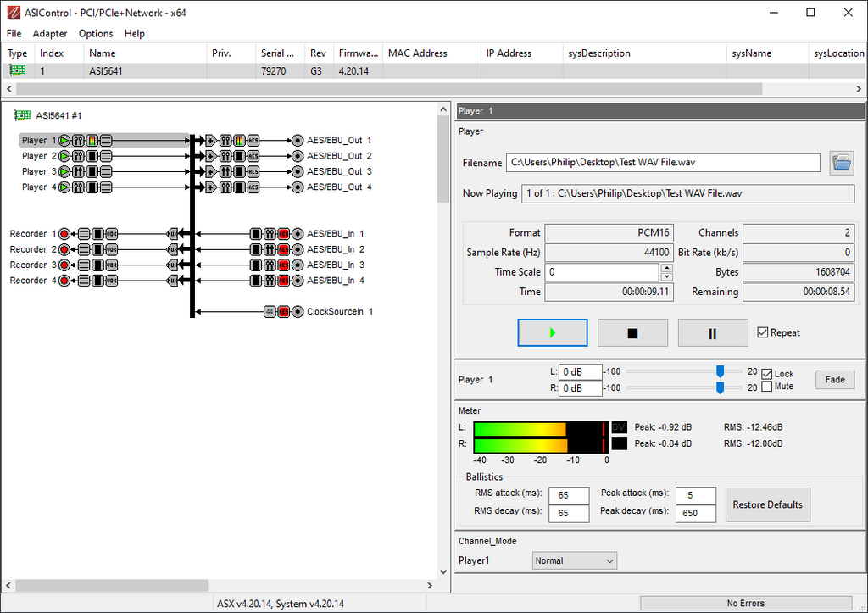Uncheck the Repeat checkbox
This screenshot has width=868, height=613.
tap(763, 332)
